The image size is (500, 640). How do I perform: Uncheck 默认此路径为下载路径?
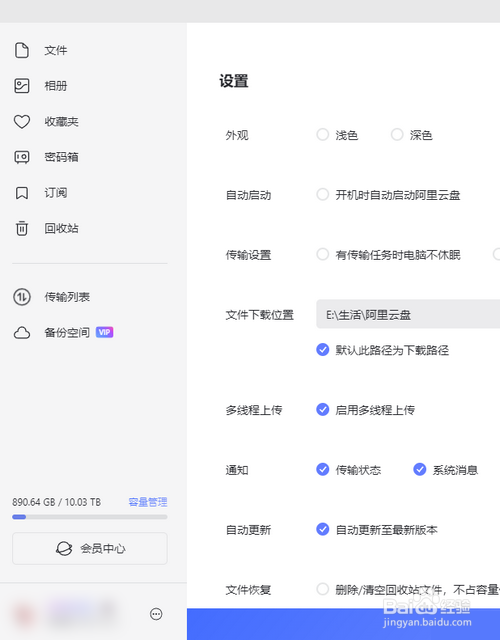(x=322, y=350)
